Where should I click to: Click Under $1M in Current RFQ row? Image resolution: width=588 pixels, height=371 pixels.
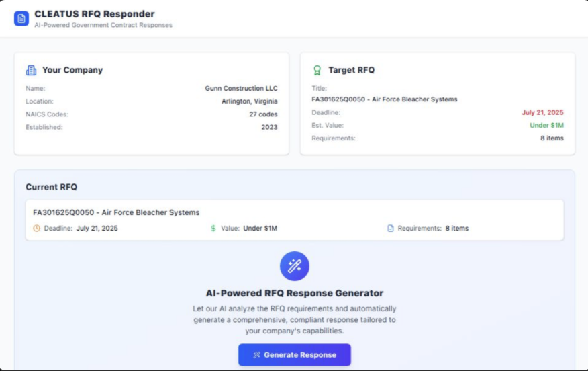pos(260,229)
